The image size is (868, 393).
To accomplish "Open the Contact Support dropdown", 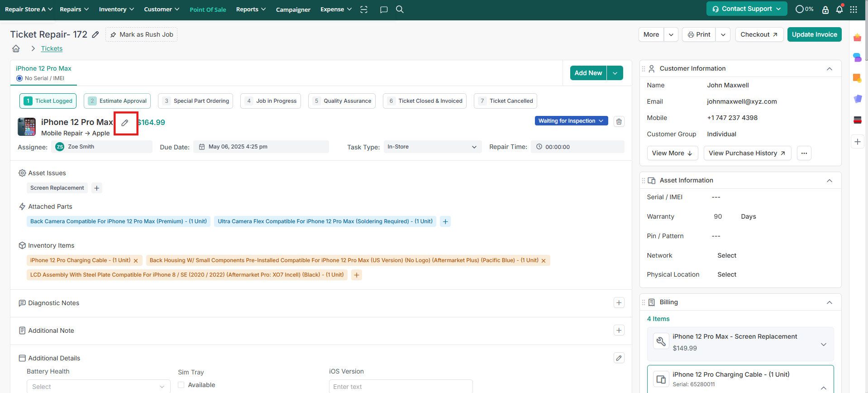I will point(747,9).
